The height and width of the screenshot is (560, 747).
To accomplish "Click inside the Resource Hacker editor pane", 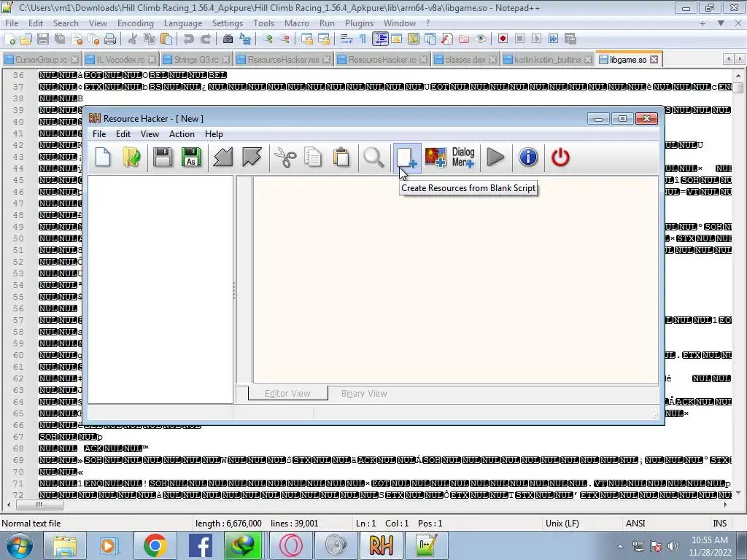I will (455, 279).
